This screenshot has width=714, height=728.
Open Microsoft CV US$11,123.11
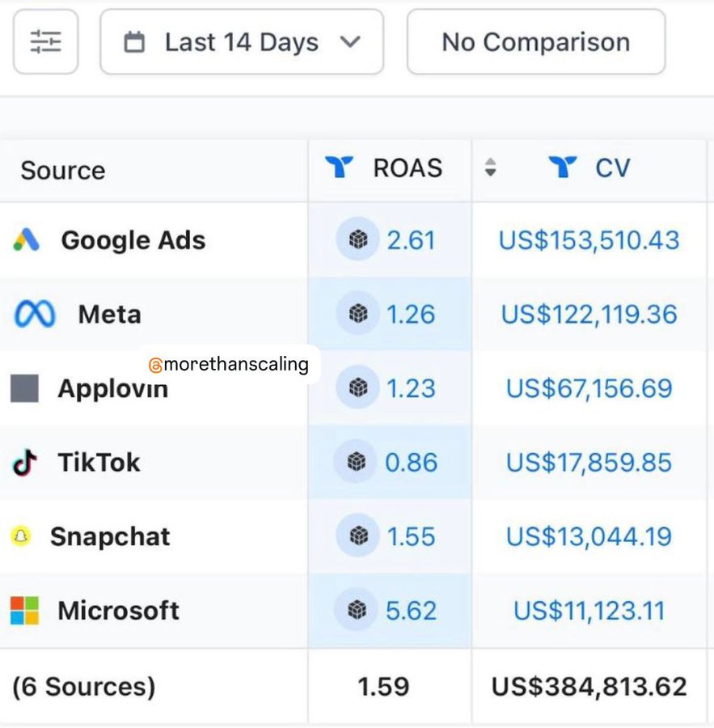(589, 611)
